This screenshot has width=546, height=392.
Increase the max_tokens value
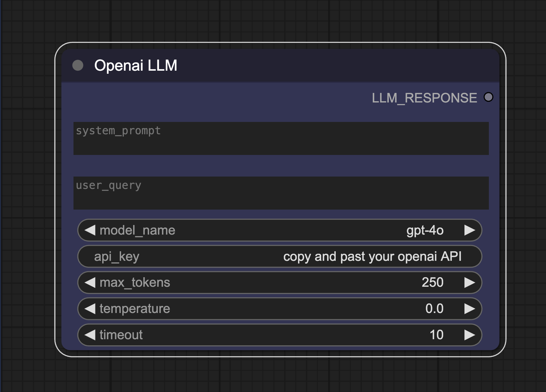point(470,282)
